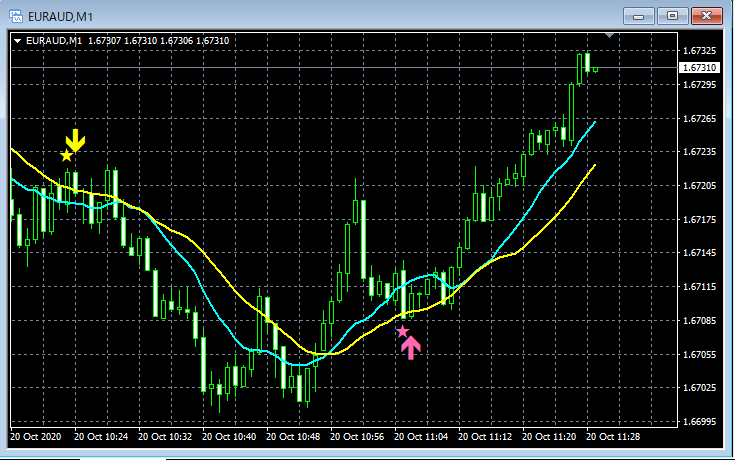Click price scale value 1.67055

[699, 354]
